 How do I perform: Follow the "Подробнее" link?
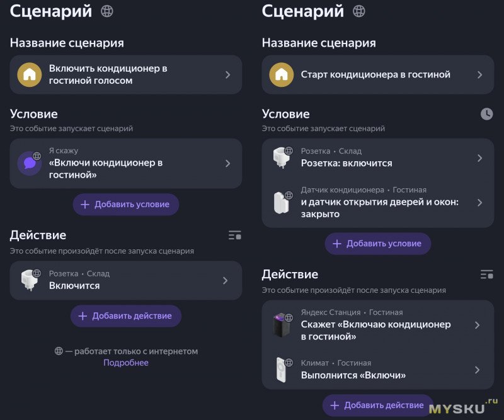(x=126, y=363)
